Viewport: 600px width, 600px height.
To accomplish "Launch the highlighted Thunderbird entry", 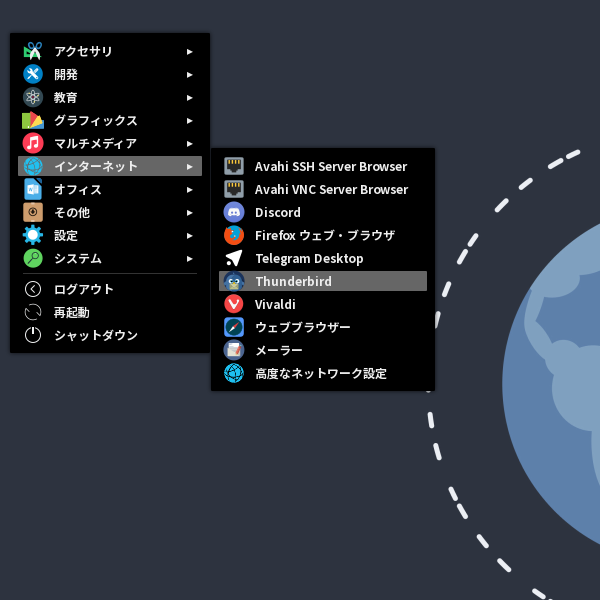I will point(323,281).
